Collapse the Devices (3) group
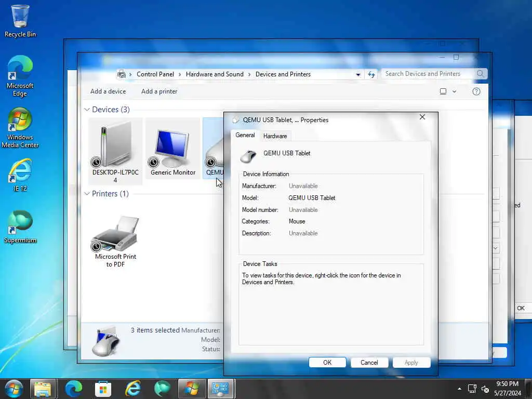The width and height of the screenshot is (532, 399). pos(87,109)
